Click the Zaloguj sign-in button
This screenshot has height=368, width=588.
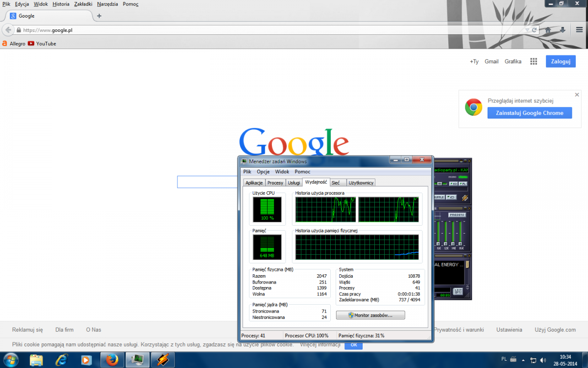click(x=561, y=61)
